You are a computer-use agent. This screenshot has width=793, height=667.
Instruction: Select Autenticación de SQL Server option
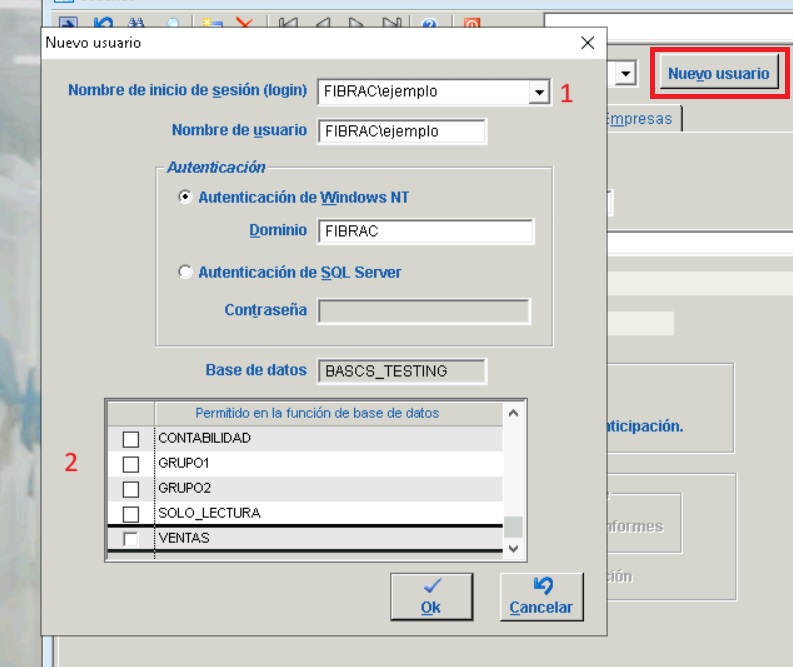tap(185, 272)
